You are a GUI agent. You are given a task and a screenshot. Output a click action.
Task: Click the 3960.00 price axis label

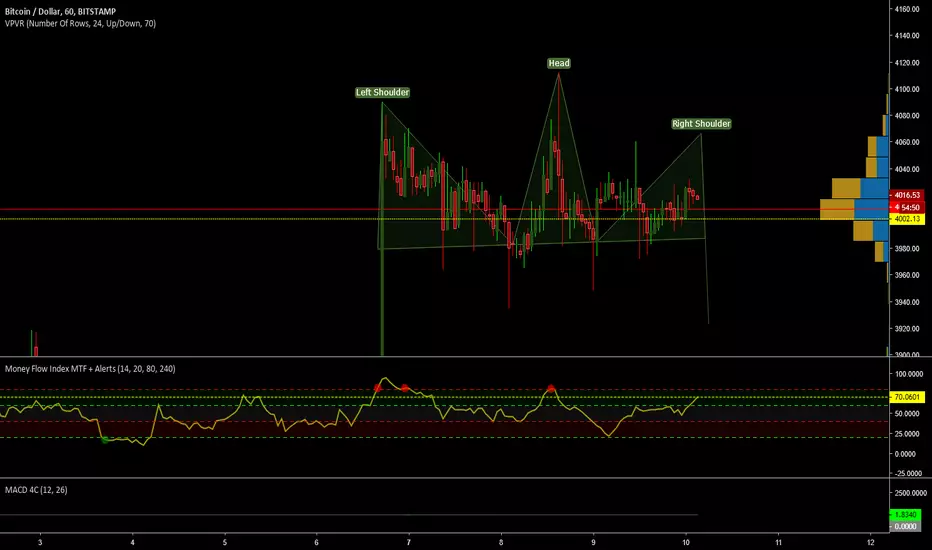pos(906,275)
